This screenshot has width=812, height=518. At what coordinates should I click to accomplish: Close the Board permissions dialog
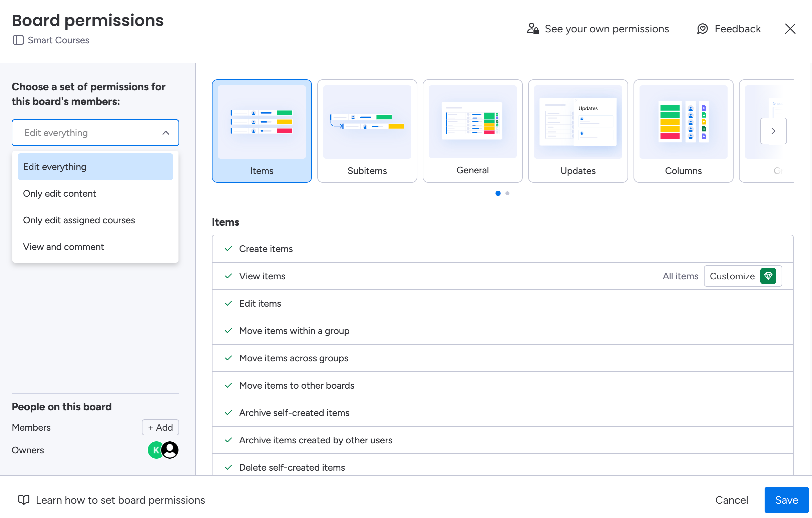790,29
